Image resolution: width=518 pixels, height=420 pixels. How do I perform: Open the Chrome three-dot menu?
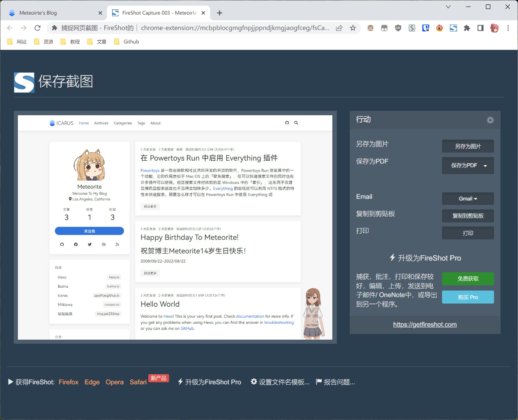508,28
